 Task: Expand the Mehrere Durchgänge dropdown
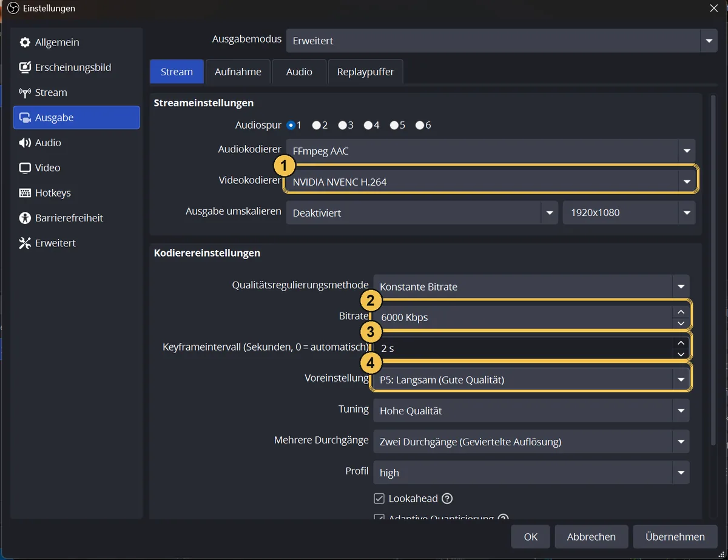(x=531, y=442)
